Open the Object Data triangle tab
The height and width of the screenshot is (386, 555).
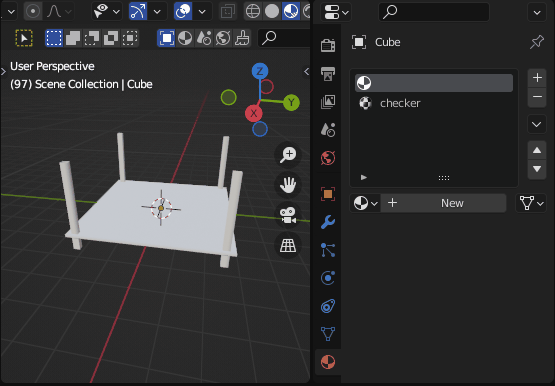[x=328, y=334]
